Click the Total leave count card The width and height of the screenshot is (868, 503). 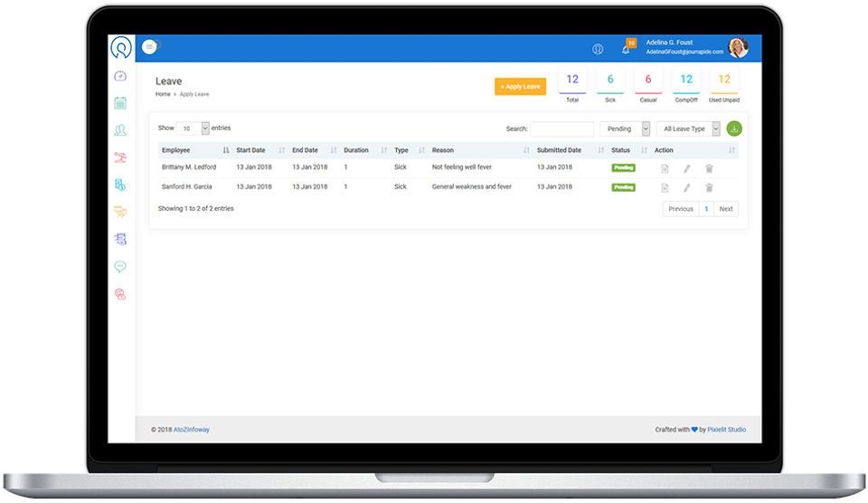pyautogui.click(x=572, y=87)
